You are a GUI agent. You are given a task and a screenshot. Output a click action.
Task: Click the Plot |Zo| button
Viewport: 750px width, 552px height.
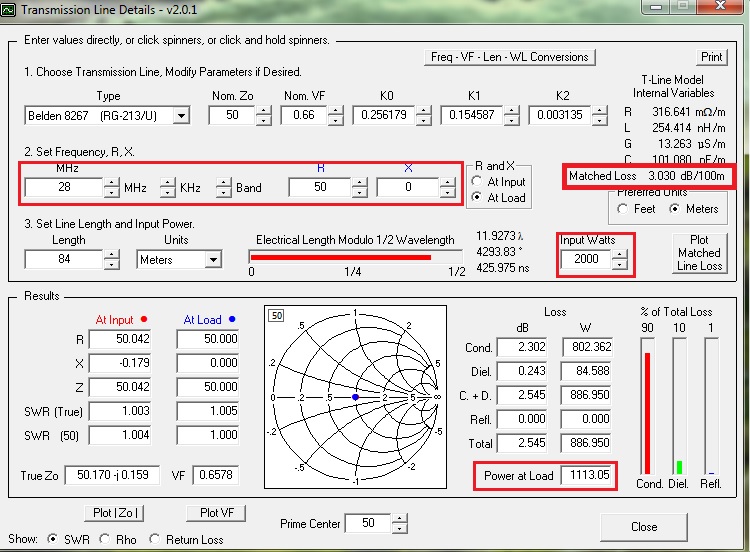[114, 513]
